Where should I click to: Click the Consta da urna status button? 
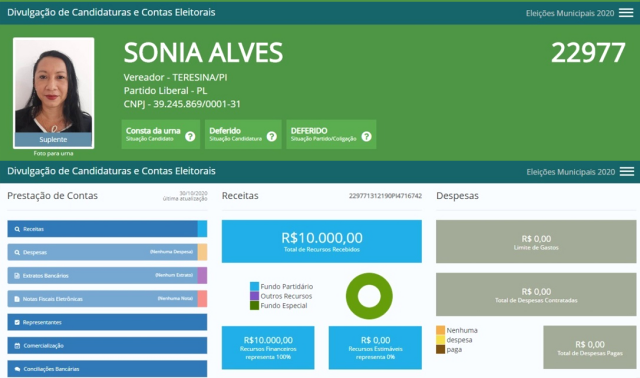[x=161, y=134]
